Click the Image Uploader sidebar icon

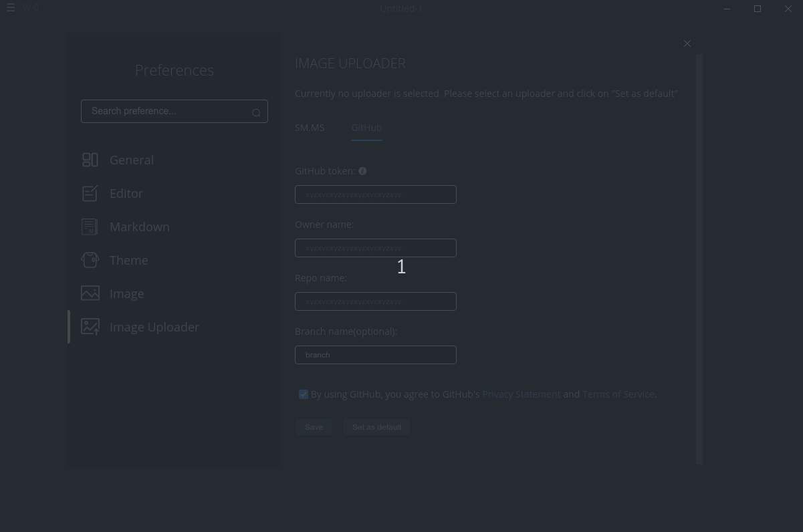[90, 327]
